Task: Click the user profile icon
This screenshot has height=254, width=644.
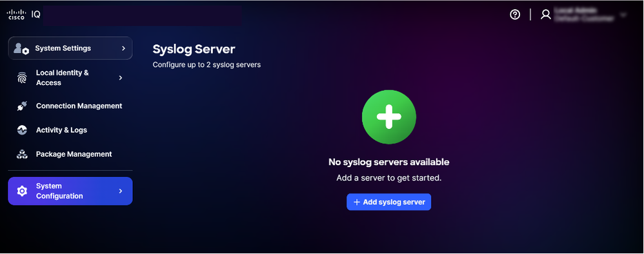Action: [545, 15]
